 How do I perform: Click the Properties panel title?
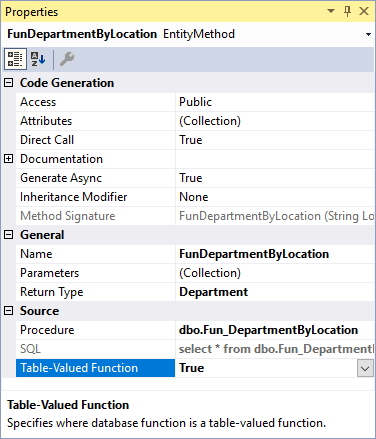click(31, 12)
